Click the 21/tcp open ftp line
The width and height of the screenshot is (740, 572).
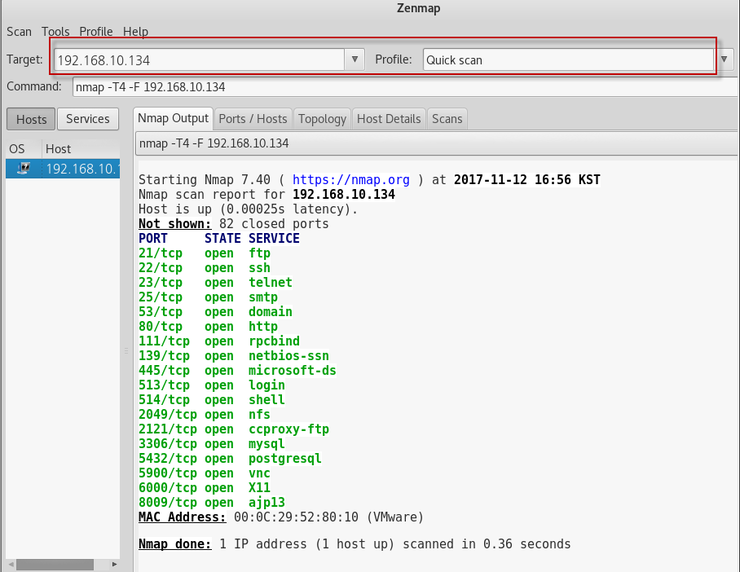tap(204, 253)
